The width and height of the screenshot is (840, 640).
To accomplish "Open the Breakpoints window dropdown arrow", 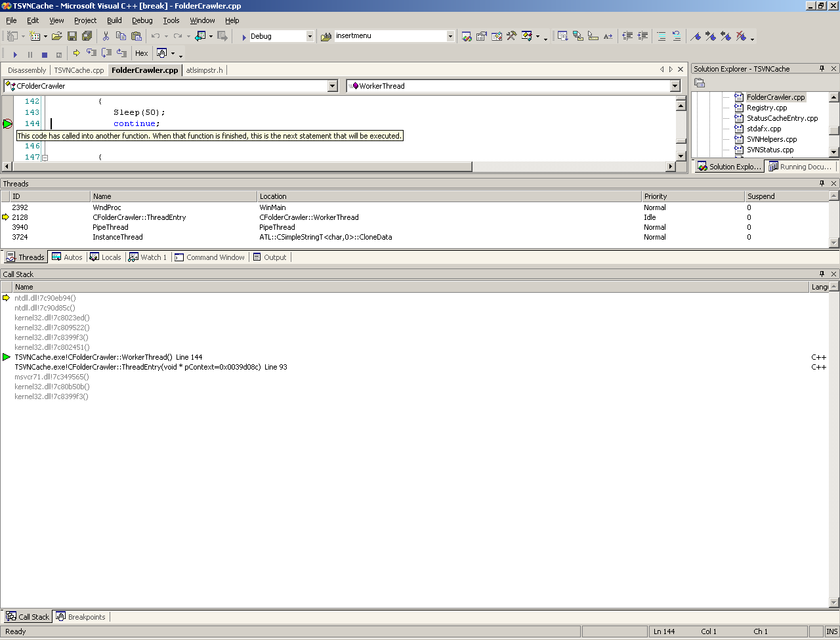I will pos(173,54).
